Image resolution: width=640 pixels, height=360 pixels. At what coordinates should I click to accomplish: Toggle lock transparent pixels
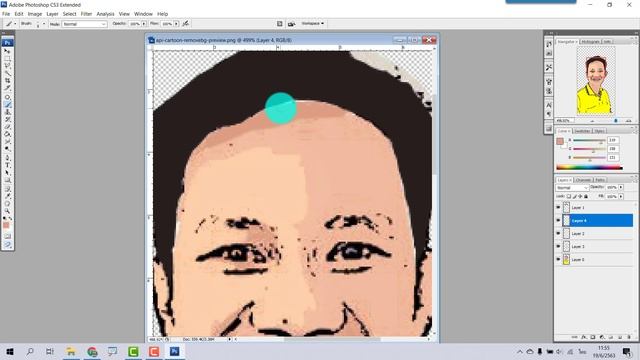[569, 196]
